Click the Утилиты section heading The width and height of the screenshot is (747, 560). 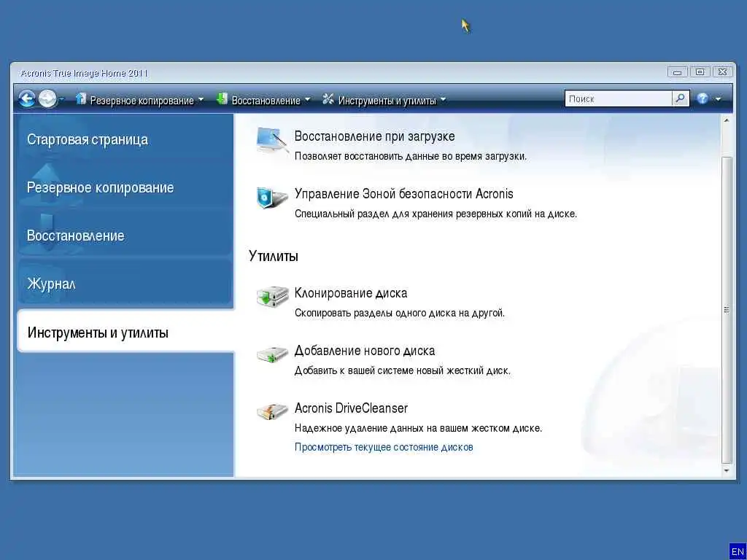(273, 256)
